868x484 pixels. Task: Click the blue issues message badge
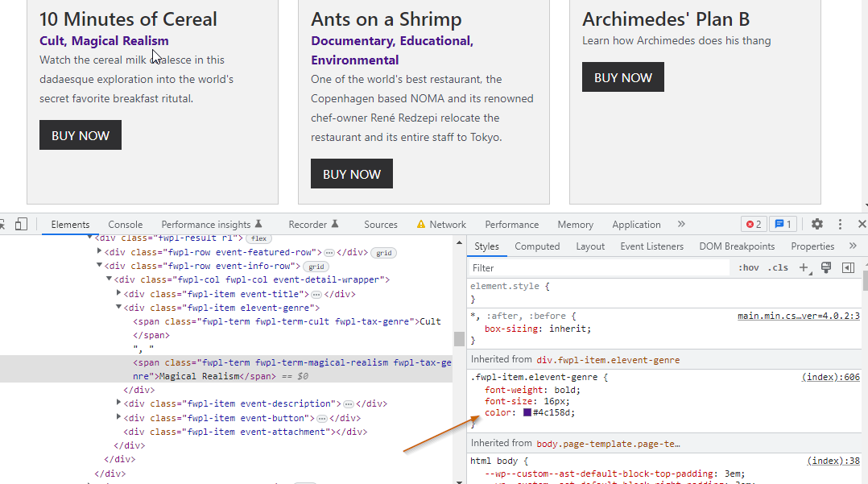(783, 224)
